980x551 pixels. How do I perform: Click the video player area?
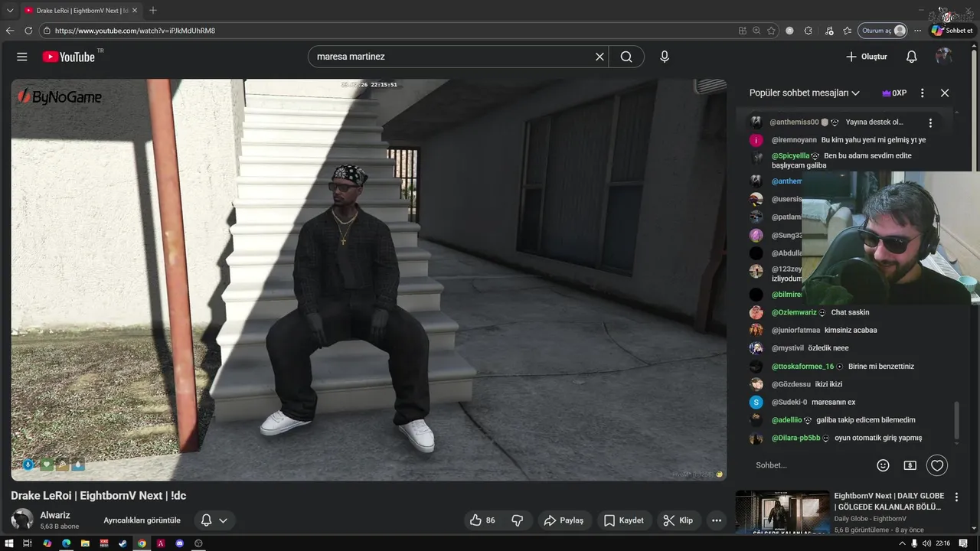(369, 280)
